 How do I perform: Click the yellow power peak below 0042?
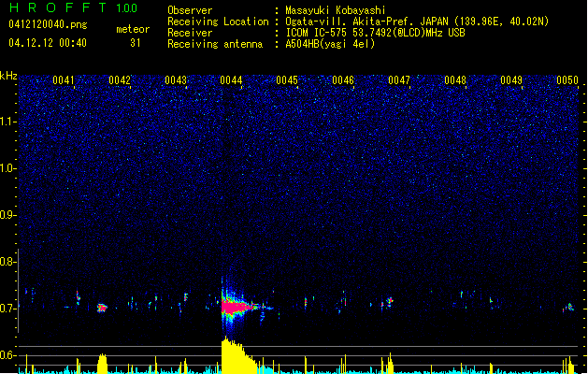(102, 364)
